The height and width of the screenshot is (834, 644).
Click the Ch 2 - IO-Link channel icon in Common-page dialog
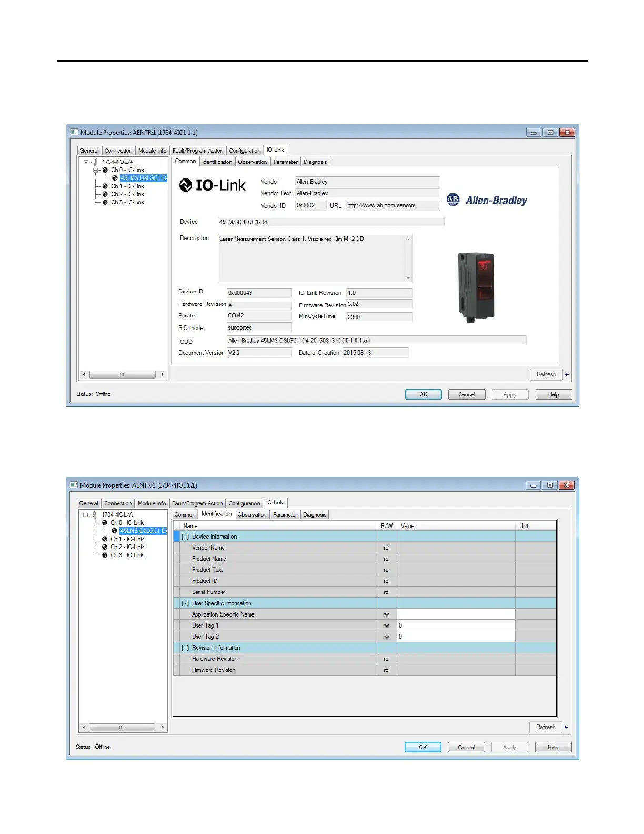coord(105,194)
